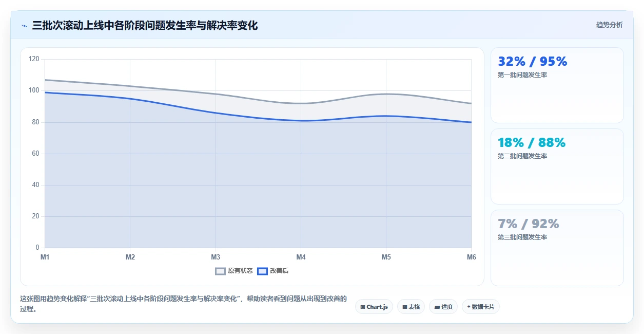Click the lightning icon beside the title
644x334 pixels.
click(x=24, y=25)
